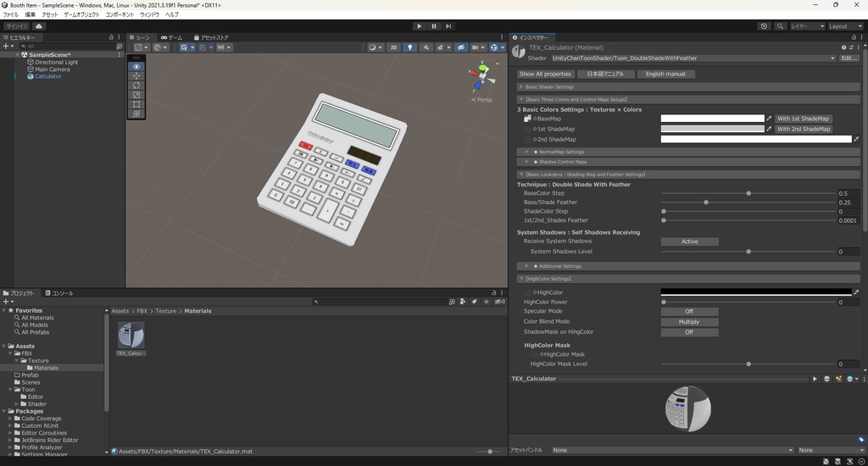Open tool handle pivot dropdown

point(142,47)
